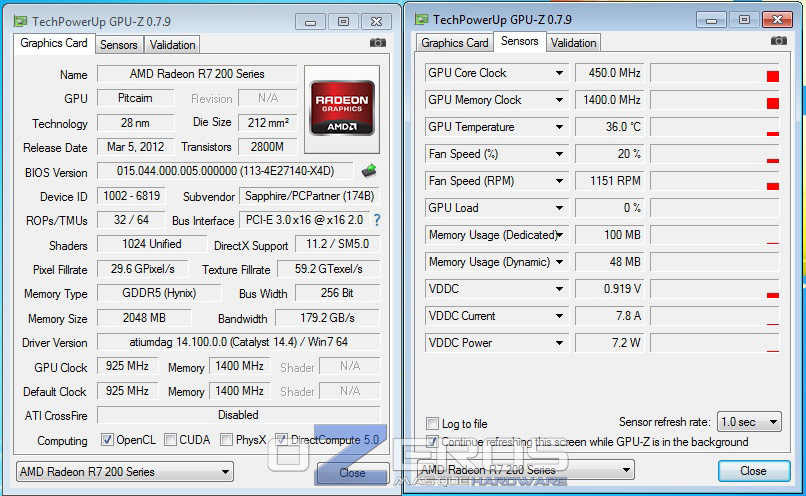Click the Name field AMD Radeon R7 200 Series
806x496 pixels.
[x=197, y=74]
